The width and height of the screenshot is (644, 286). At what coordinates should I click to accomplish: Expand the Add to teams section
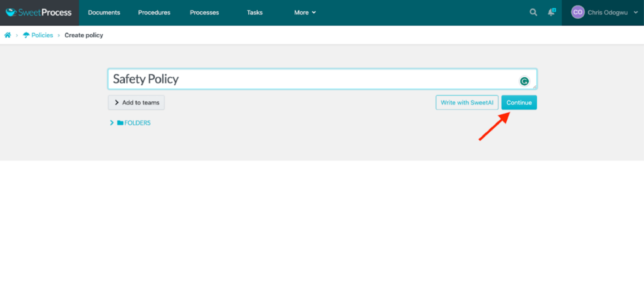click(x=136, y=102)
